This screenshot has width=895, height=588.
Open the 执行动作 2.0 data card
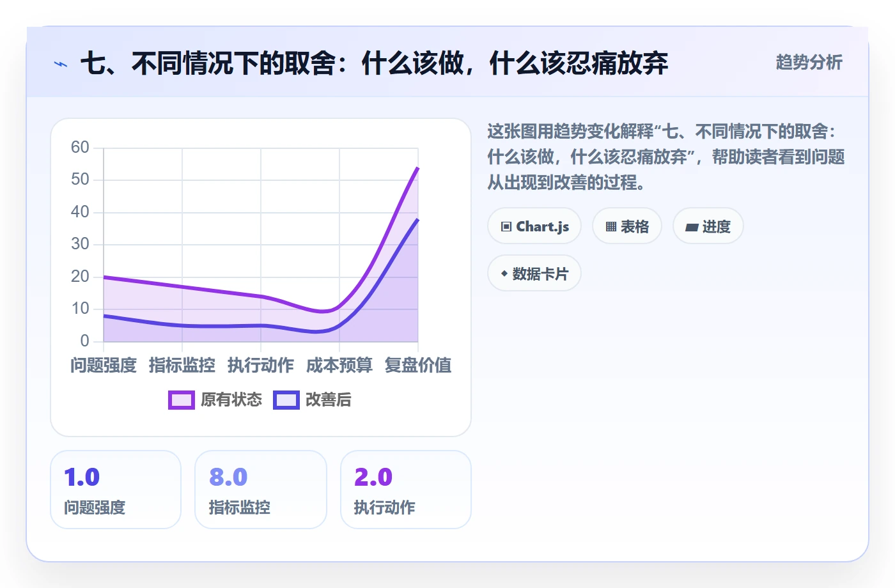point(406,490)
